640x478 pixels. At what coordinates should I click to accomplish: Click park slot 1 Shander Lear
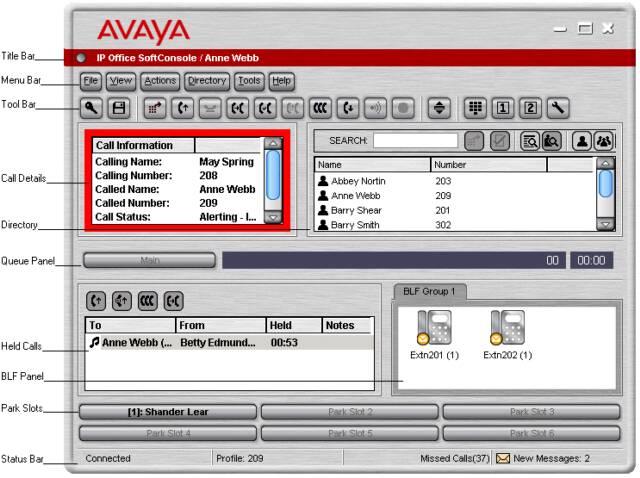[168, 412]
